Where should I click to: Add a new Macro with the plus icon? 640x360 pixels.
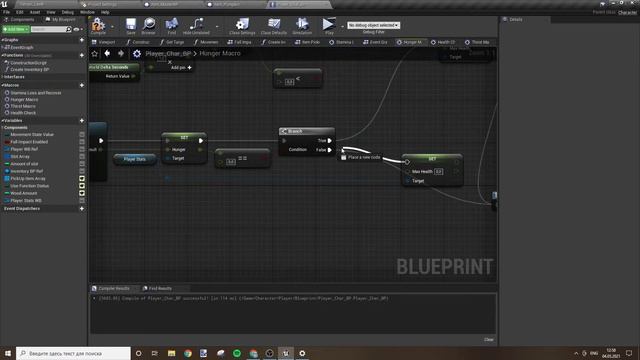(82, 85)
